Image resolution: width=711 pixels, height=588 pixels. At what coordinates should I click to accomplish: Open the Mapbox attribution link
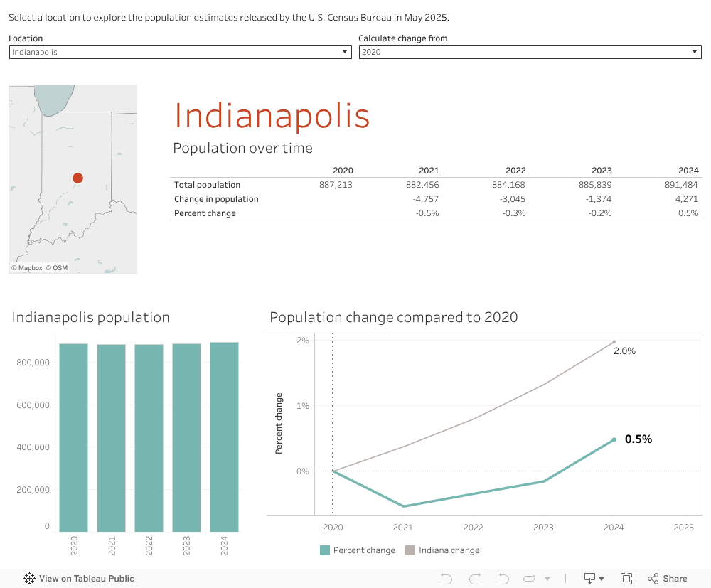click(x=27, y=268)
